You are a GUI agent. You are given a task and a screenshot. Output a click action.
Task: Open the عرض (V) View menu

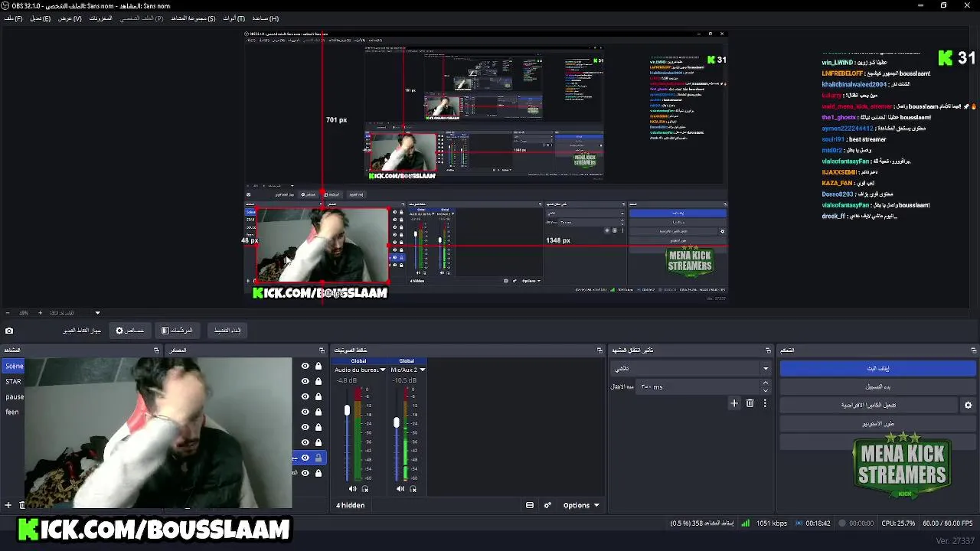click(70, 18)
